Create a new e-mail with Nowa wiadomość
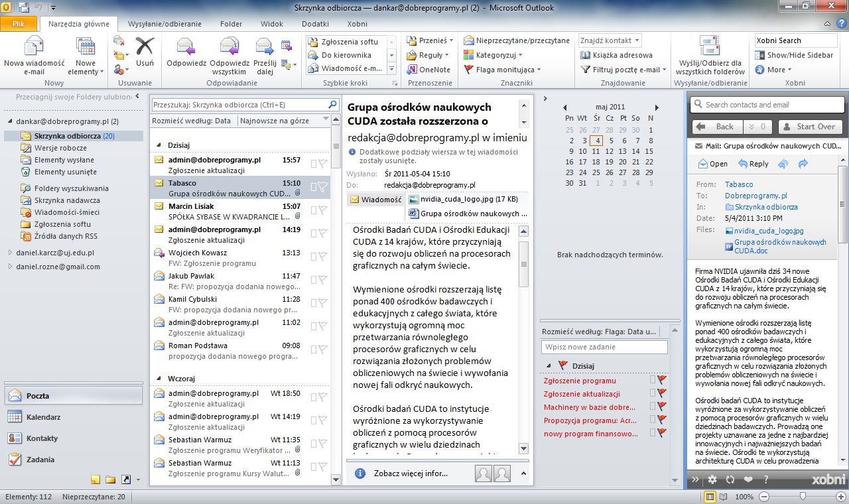 (x=34, y=56)
